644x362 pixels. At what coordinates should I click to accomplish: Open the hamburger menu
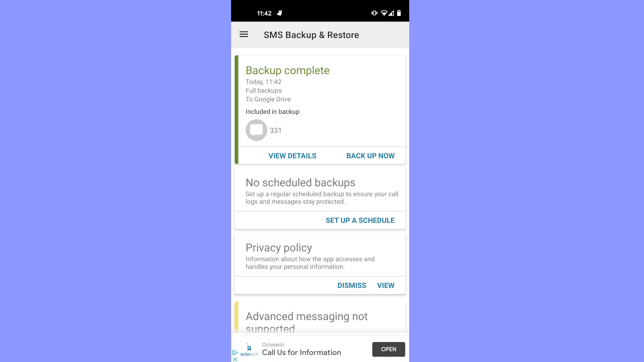(x=244, y=35)
